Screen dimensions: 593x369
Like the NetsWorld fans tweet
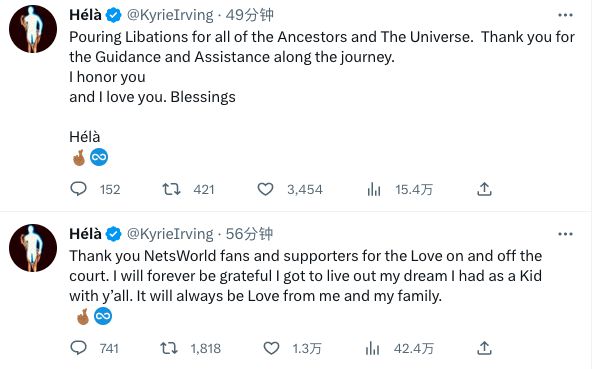tap(271, 348)
